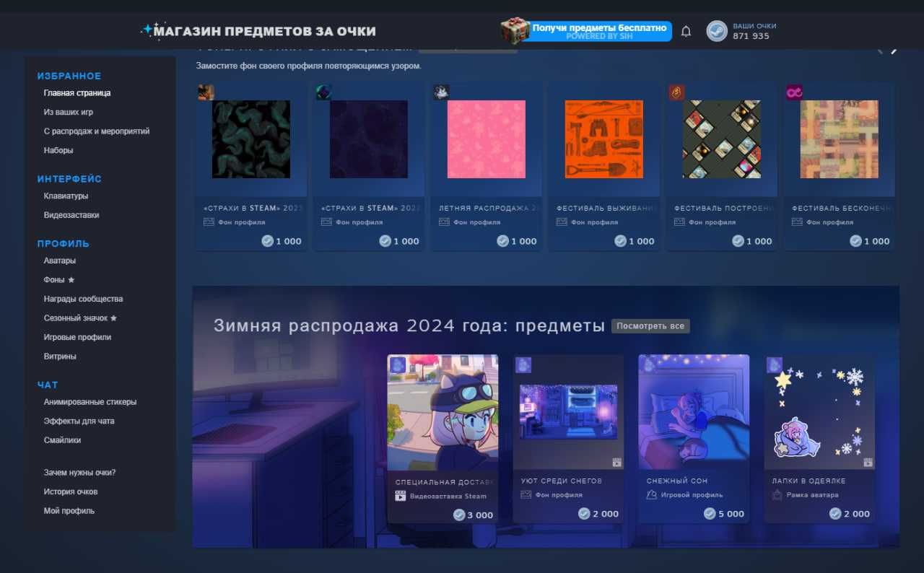Viewport: 924px width, 573px height.
Task: Open orange tools Фестиваль выживания background thumbnail
Action: pyautogui.click(x=604, y=139)
